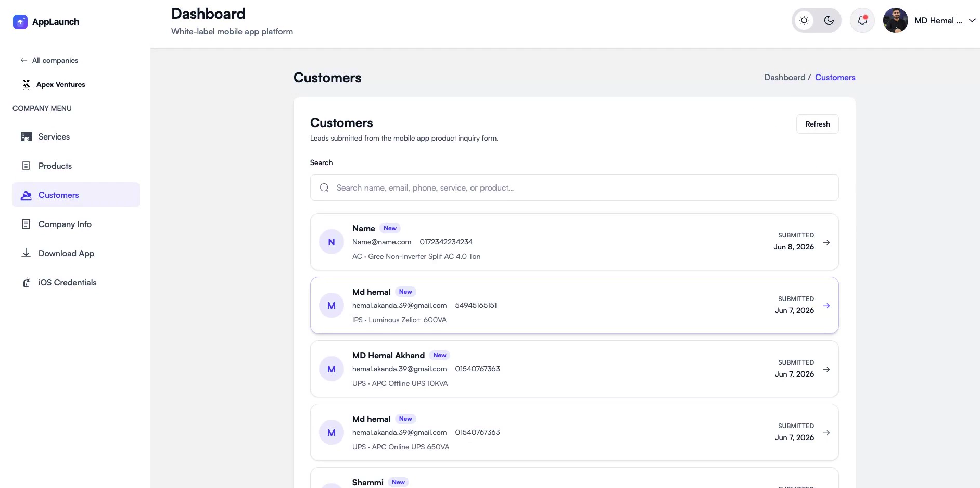
Task: Click phone number 01723422234
Action: click(x=446, y=242)
